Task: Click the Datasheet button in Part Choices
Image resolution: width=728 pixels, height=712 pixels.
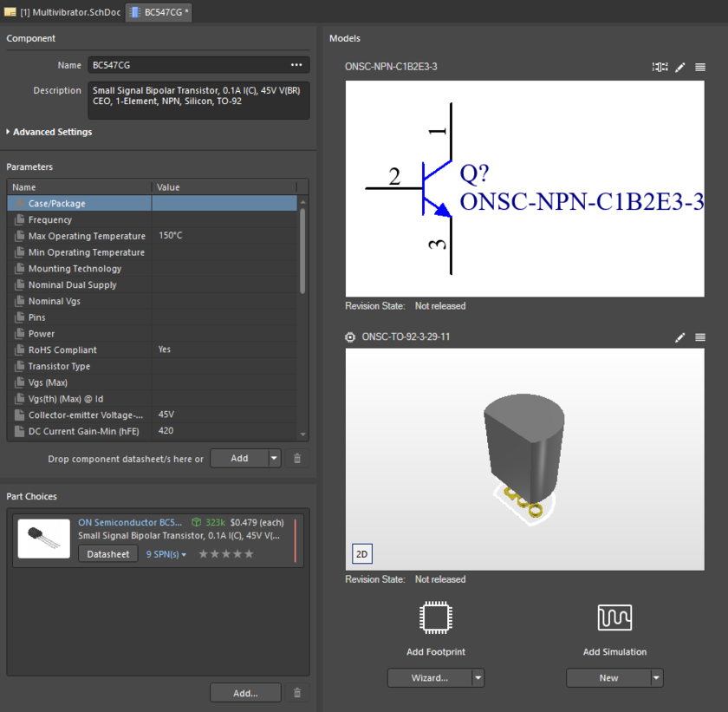Action: point(107,553)
